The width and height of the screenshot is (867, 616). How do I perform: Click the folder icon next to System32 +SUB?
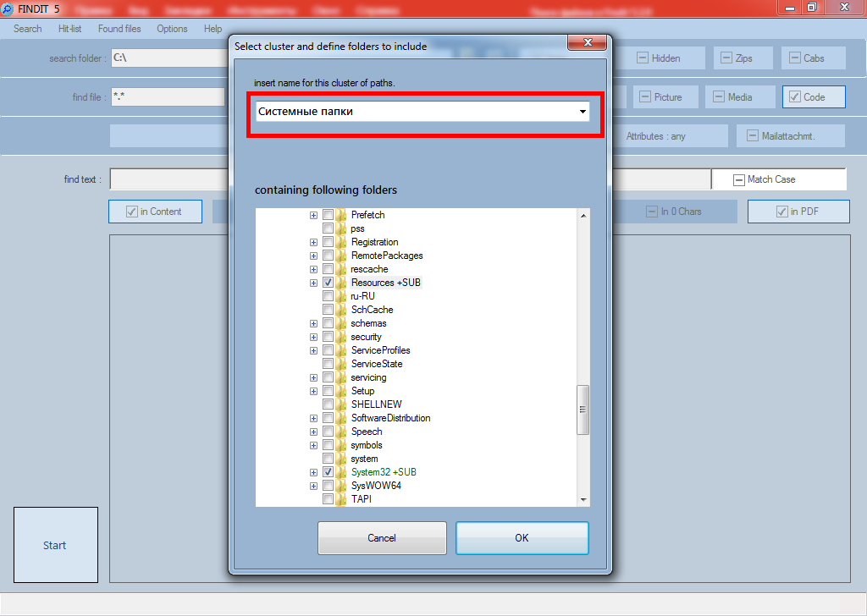pos(341,472)
